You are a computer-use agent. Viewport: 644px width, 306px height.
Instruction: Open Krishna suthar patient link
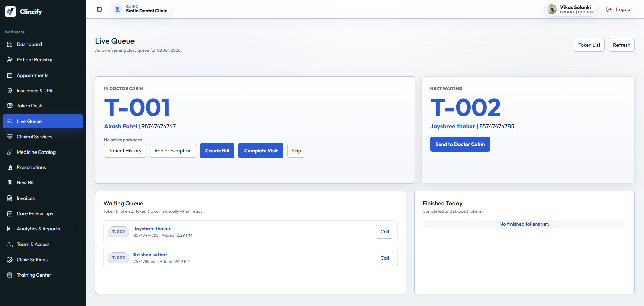click(150, 255)
